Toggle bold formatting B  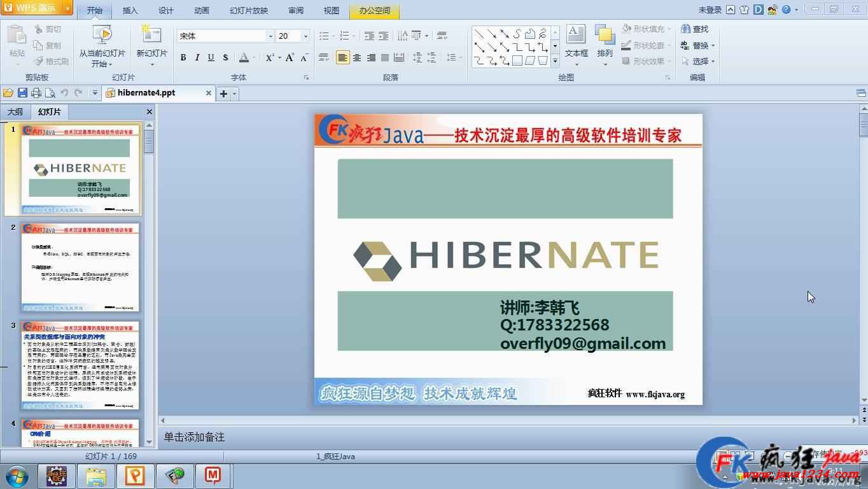tap(183, 57)
